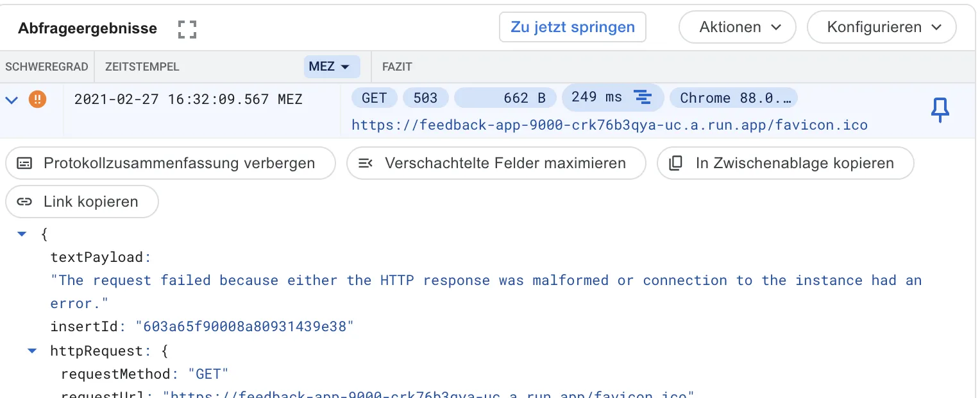Image resolution: width=980 pixels, height=398 pixels.
Task: Select the insertId value string
Action: [244, 327]
